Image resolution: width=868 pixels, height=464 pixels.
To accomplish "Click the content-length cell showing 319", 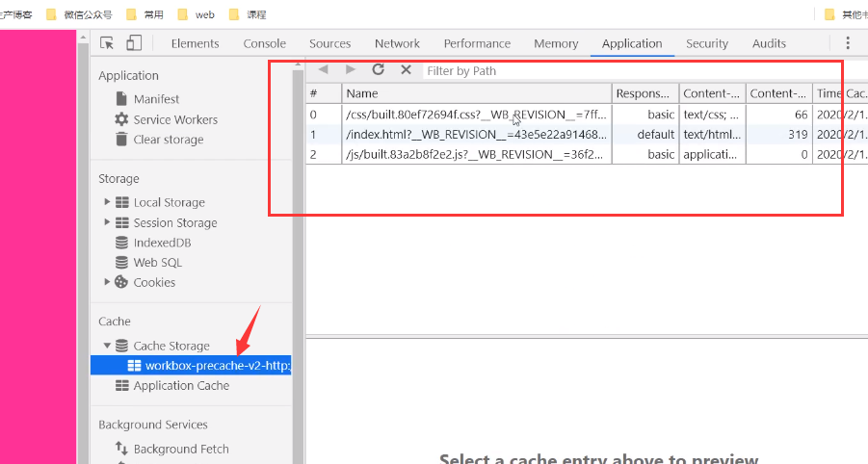I will tap(778, 135).
